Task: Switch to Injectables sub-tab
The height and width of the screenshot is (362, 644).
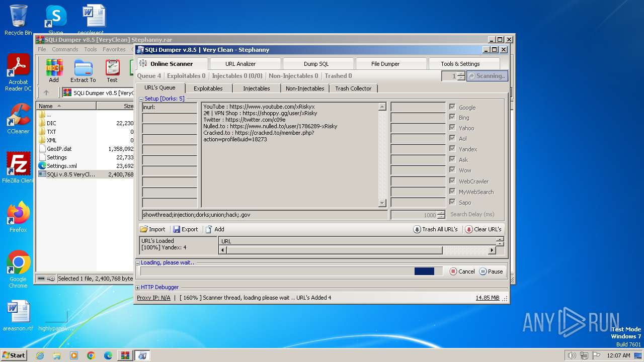Action: 256,88
